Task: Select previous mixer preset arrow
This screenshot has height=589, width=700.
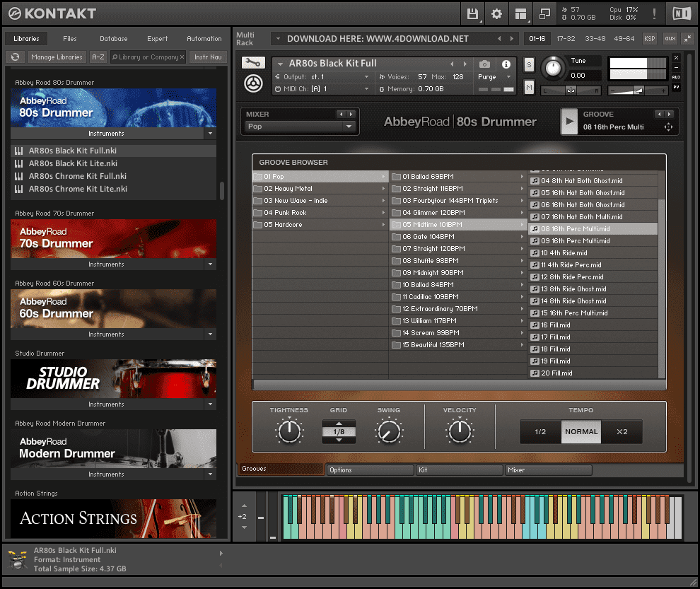Action: pos(342,115)
